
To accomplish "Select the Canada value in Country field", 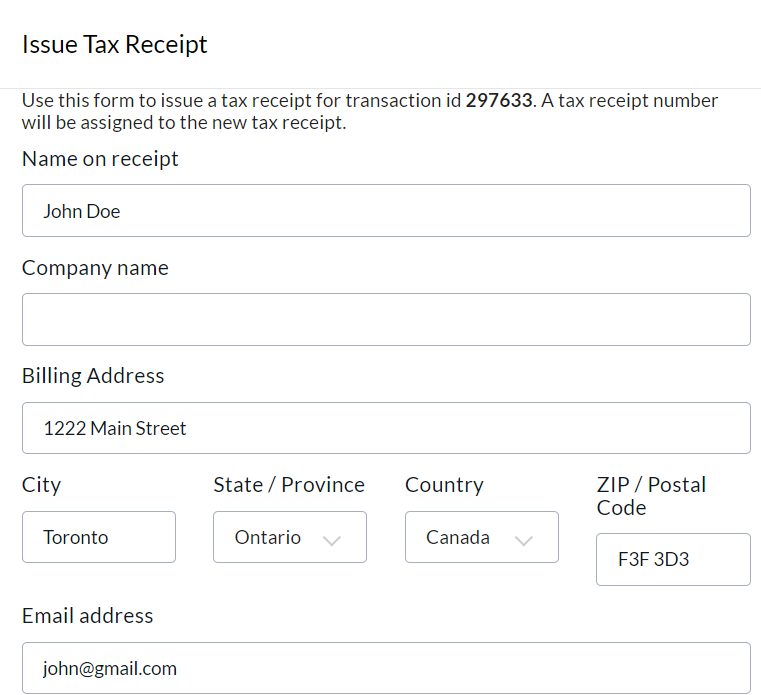I will (458, 538).
